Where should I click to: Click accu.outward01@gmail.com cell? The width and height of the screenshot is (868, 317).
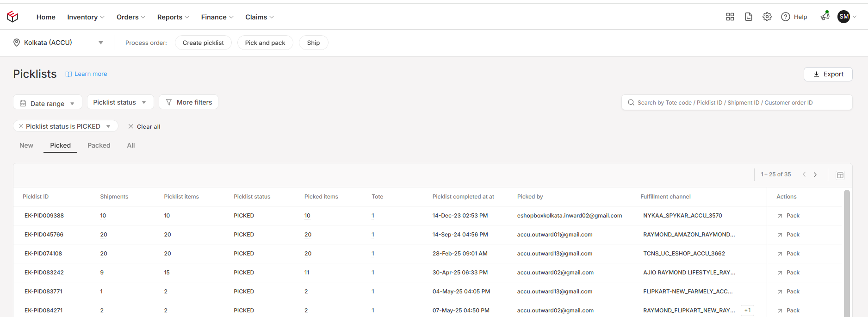pos(555,235)
